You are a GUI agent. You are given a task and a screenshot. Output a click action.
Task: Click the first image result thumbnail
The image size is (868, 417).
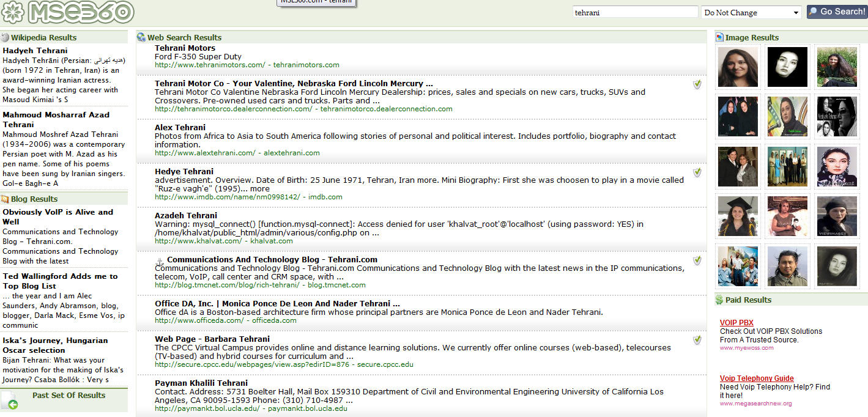point(738,67)
